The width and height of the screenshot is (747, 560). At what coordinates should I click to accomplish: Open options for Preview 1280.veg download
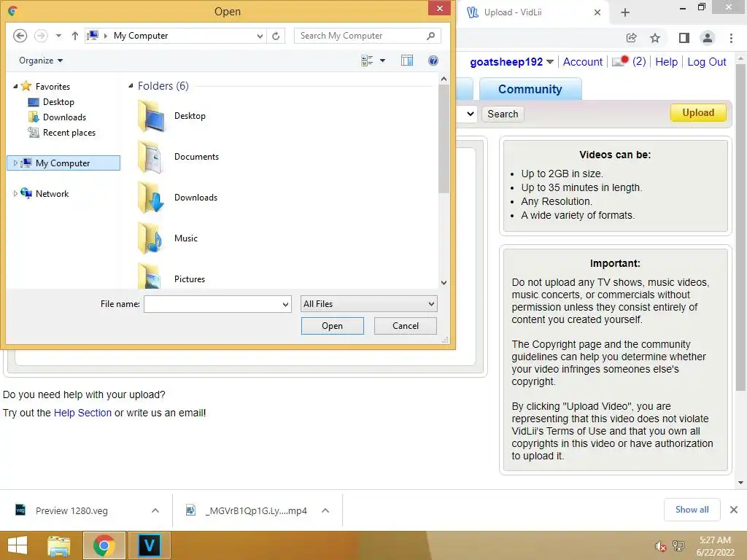[155, 510]
